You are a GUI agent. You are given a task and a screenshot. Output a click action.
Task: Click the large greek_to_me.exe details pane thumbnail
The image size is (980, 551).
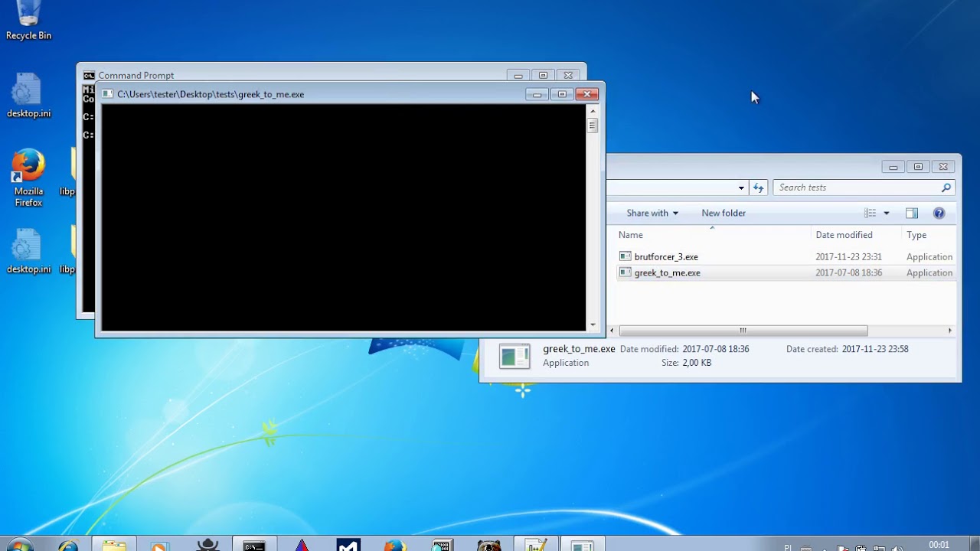[x=514, y=356]
